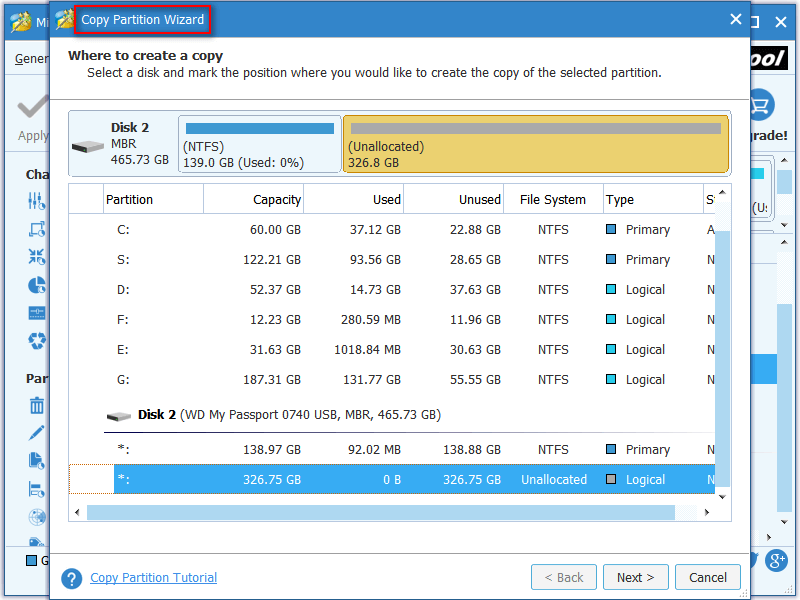Viewport: 800px width, 600px height.
Task: Sort by Type column header
Action: 653,199
